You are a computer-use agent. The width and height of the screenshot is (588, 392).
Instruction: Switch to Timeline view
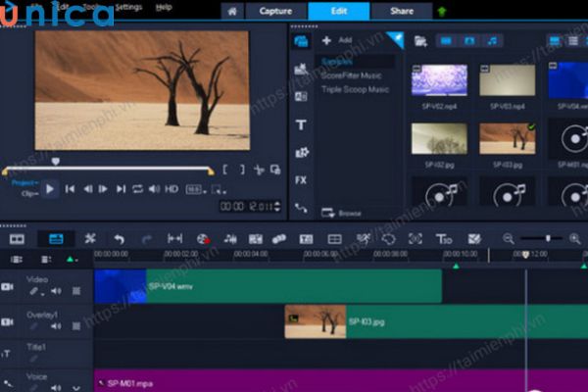[x=56, y=239]
